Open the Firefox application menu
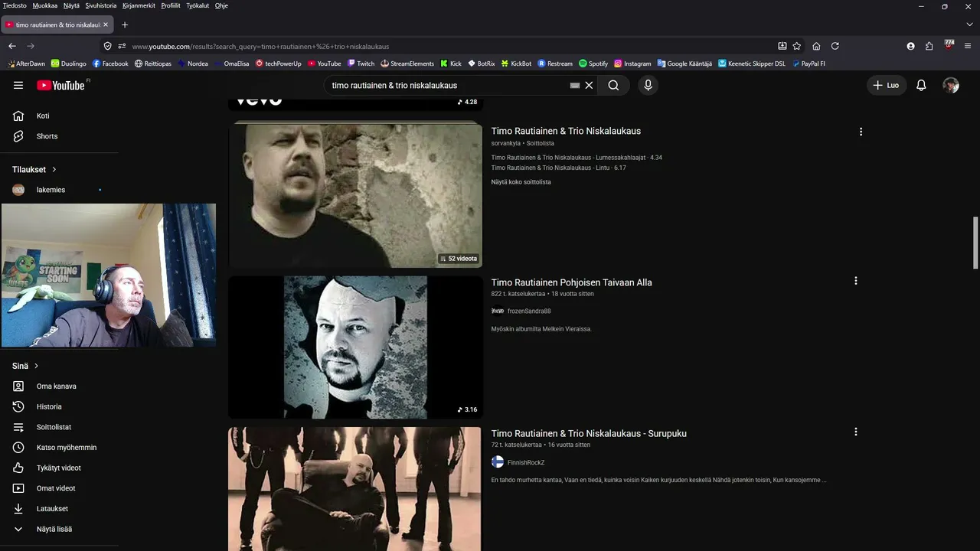The width and height of the screenshot is (980, 551). click(x=969, y=46)
